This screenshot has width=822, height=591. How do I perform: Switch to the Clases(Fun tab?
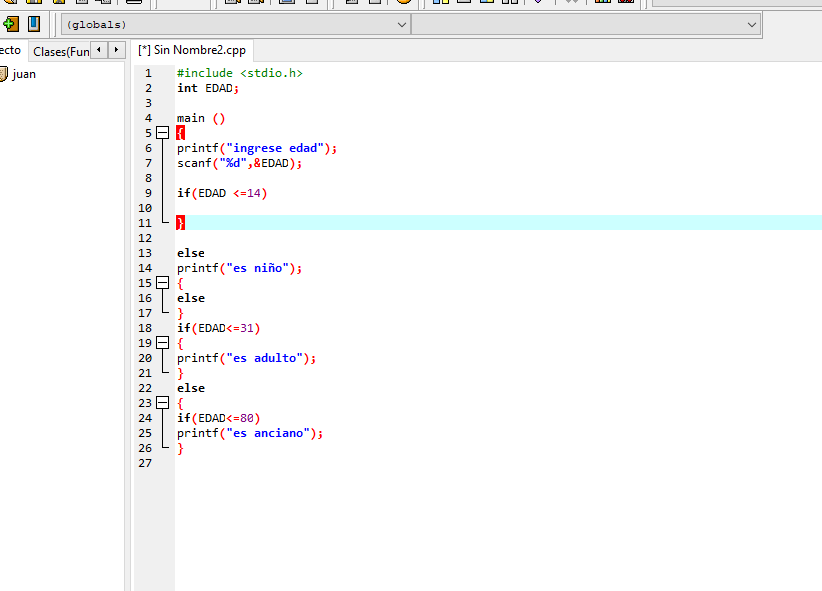(61, 51)
